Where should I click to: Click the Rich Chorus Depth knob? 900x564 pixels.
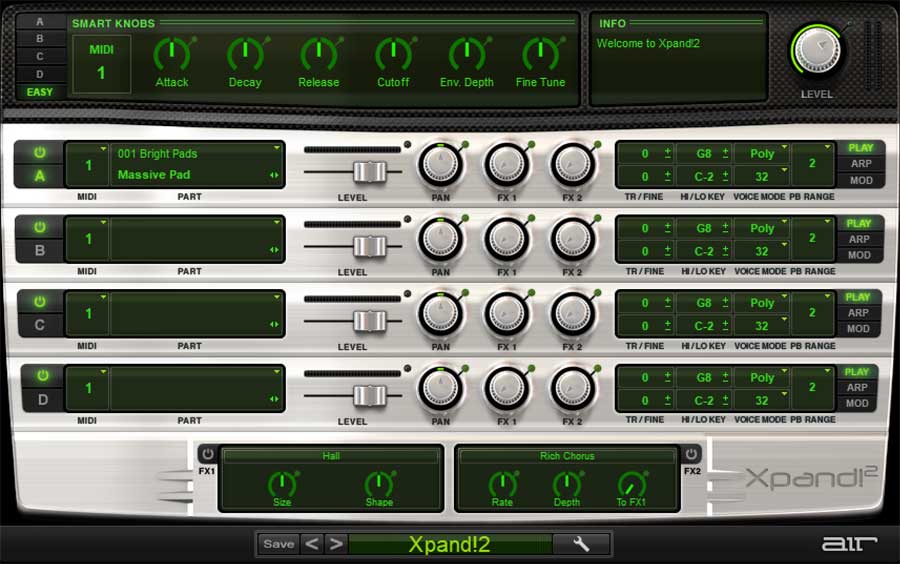567,485
